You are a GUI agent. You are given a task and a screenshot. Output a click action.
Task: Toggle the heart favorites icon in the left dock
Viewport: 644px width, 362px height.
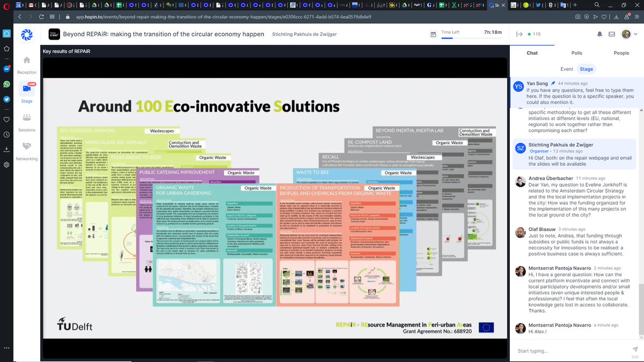(x=6, y=120)
